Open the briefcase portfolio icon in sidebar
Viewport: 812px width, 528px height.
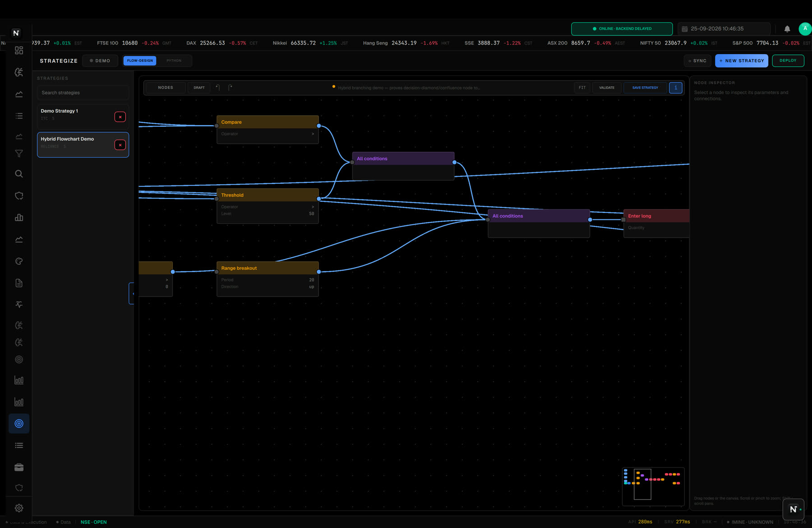tap(19, 467)
